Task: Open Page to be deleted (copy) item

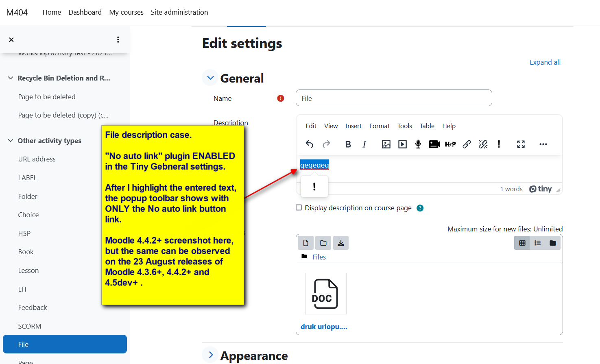Action: point(63,115)
